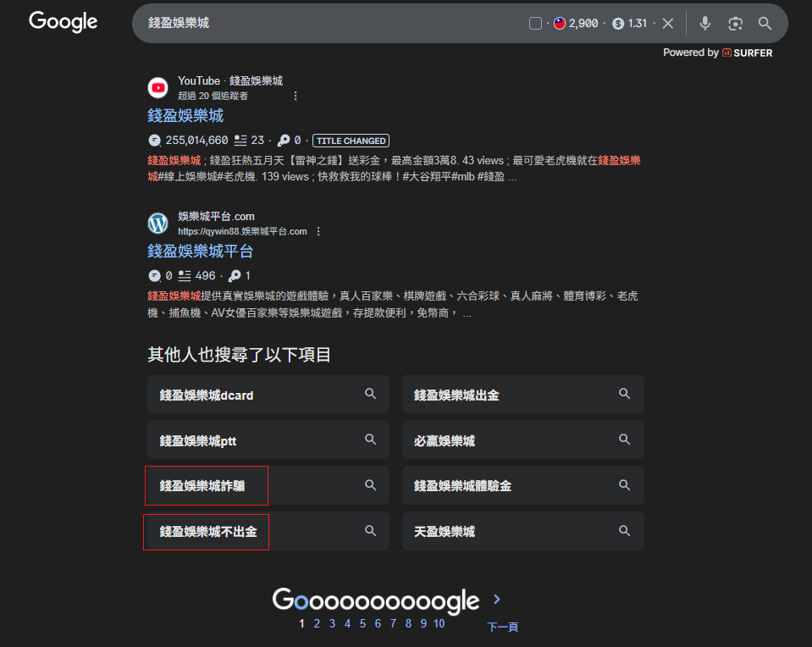Search related query 必贏娛樂城
812x647 pixels.
[523, 440]
